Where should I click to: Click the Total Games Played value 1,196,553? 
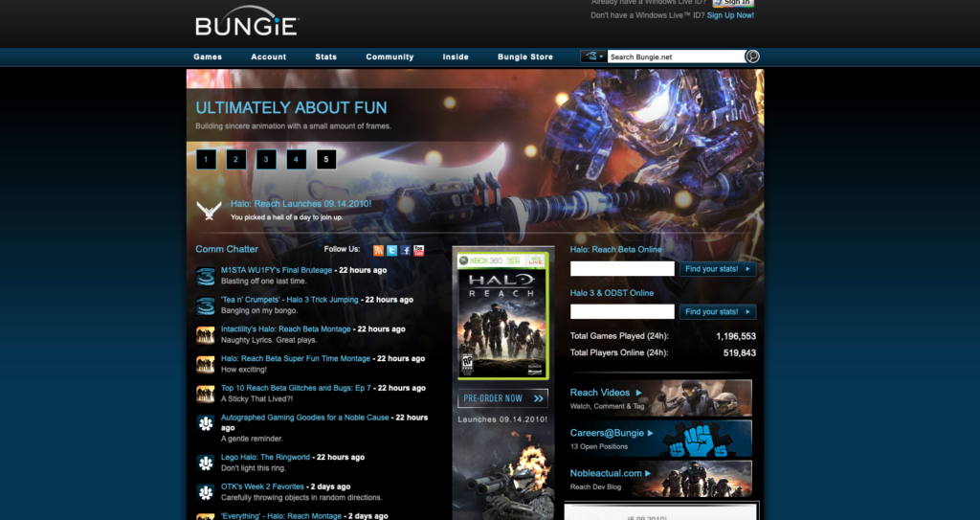click(x=736, y=336)
